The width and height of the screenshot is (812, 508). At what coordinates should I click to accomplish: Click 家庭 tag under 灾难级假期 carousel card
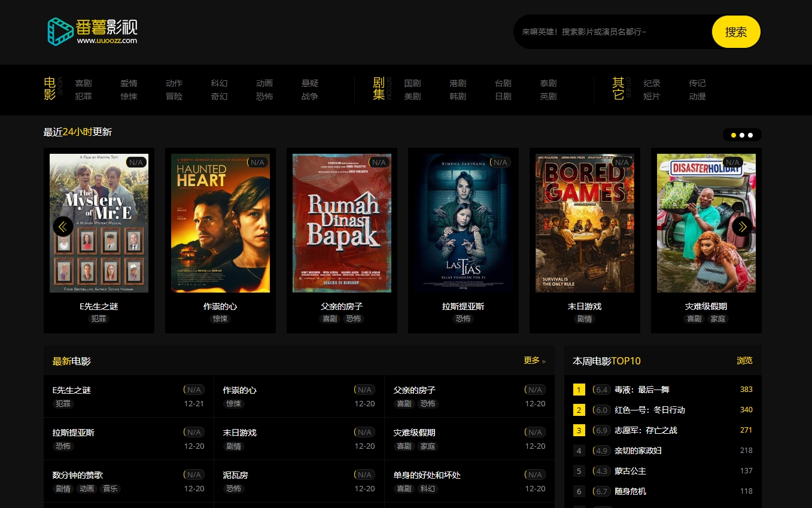[717, 319]
